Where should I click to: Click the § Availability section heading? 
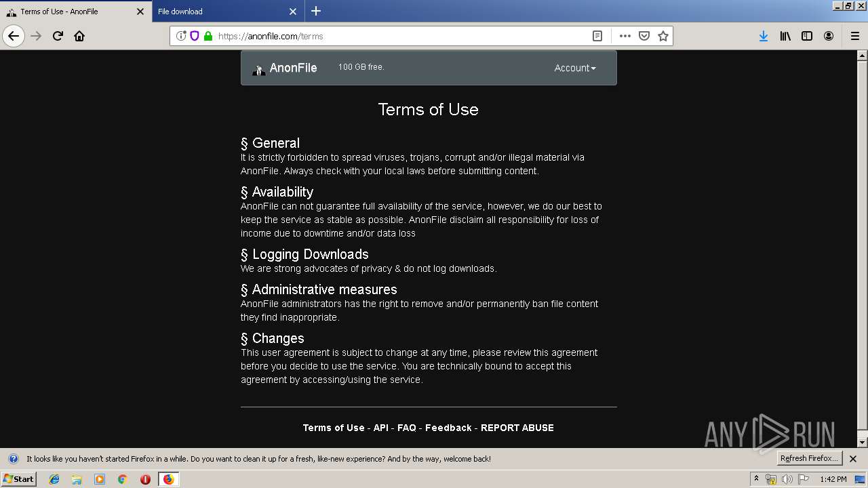277,192
